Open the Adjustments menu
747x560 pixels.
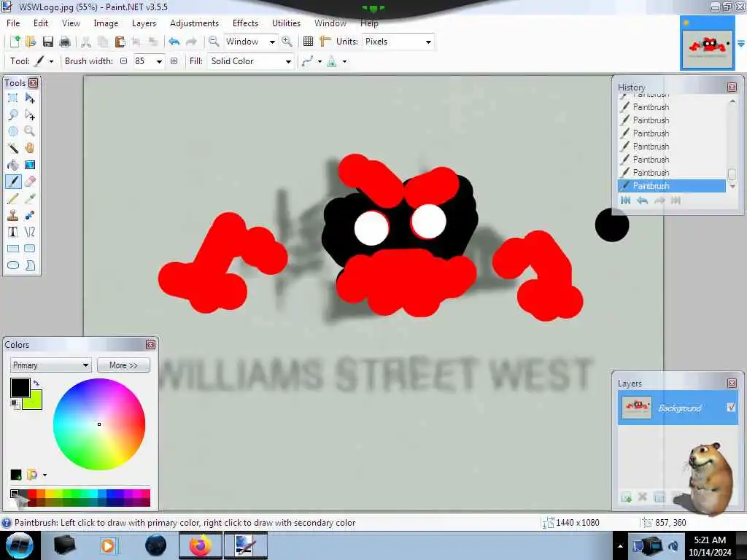tap(194, 23)
